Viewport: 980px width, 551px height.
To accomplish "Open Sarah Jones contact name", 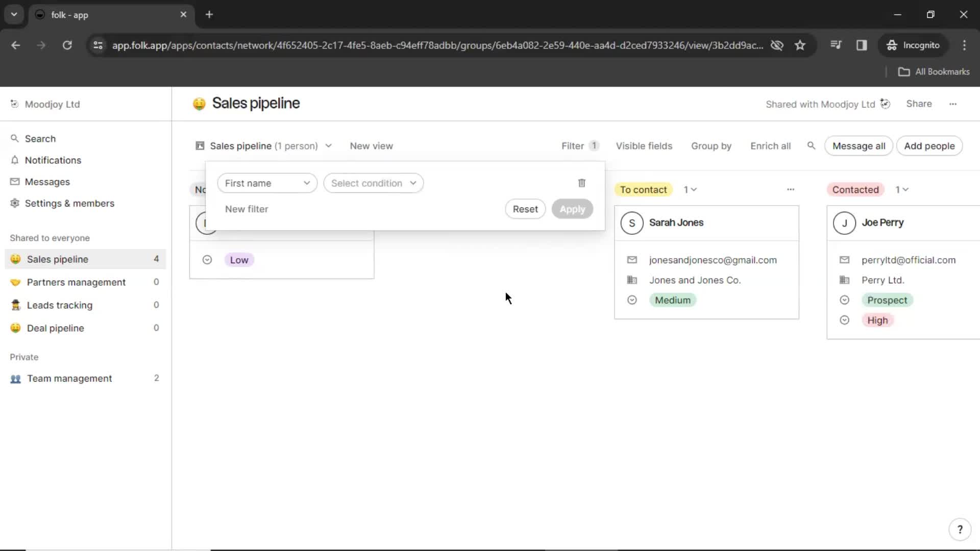I will point(676,223).
